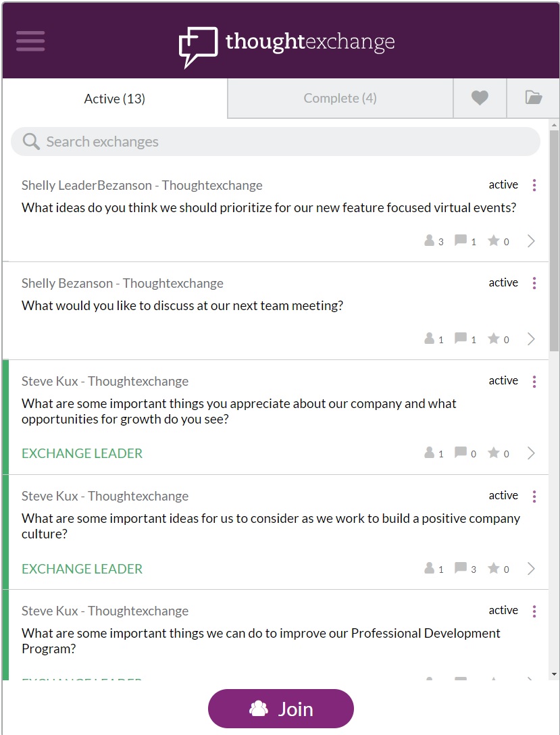Viewport: 560px width, 735px height.
Task: Click active status on team meeting exchange
Action: (503, 282)
